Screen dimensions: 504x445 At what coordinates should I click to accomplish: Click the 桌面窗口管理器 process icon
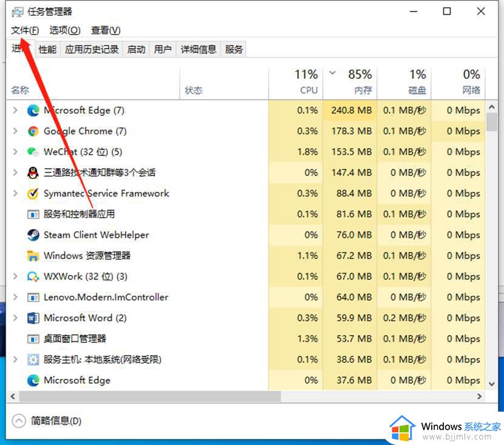coord(33,339)
